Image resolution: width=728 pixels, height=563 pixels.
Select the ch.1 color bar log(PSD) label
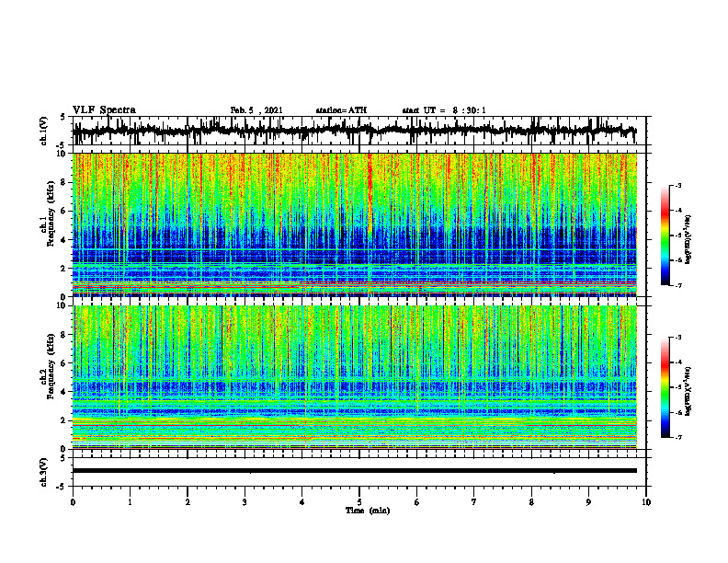(x=688, y=239)
